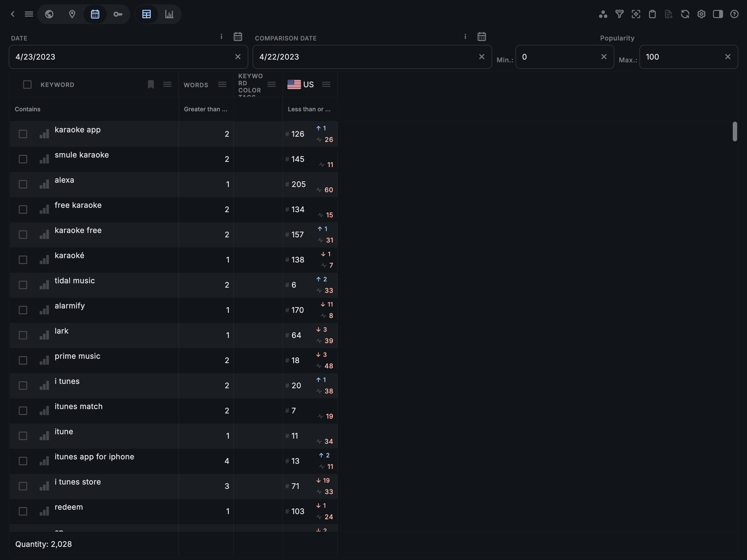Viewport: 747px width, 560px height.
Task: Check the tidal music row checkbox
Action: pos(23,285)
